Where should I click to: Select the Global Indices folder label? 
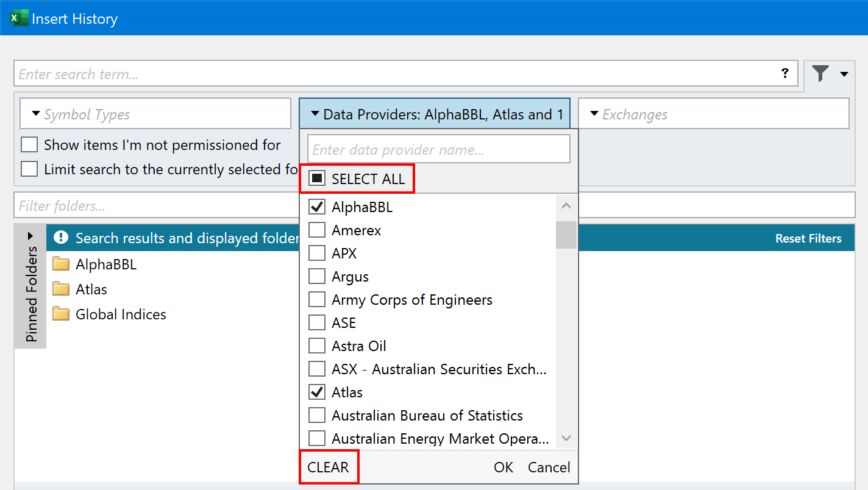click(x=121, y=314)
